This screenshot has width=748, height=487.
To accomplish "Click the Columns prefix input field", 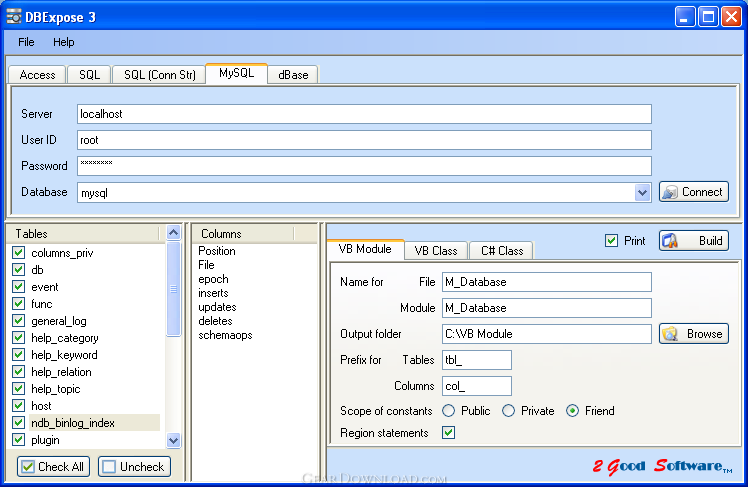I will [x=477, y=386].
